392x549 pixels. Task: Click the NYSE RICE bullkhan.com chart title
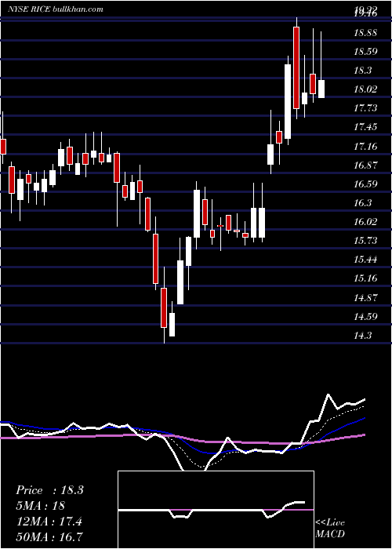tap(56, 9)
